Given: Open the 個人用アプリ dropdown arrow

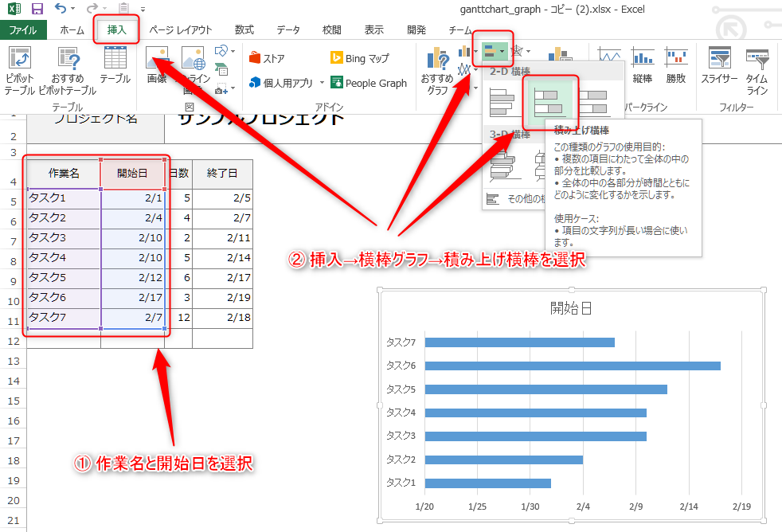Looking at the screenshot, I should 322,83.
